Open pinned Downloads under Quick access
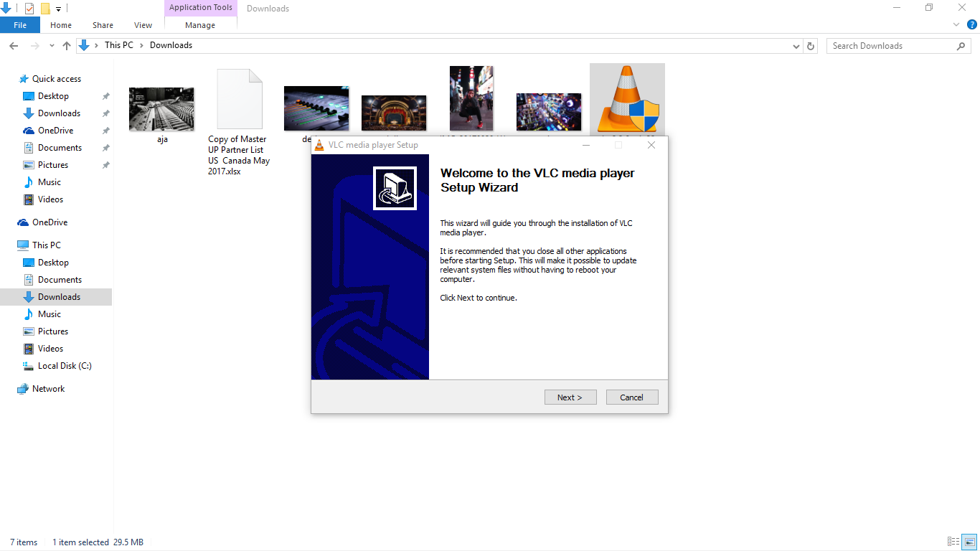 coord(59,113)
